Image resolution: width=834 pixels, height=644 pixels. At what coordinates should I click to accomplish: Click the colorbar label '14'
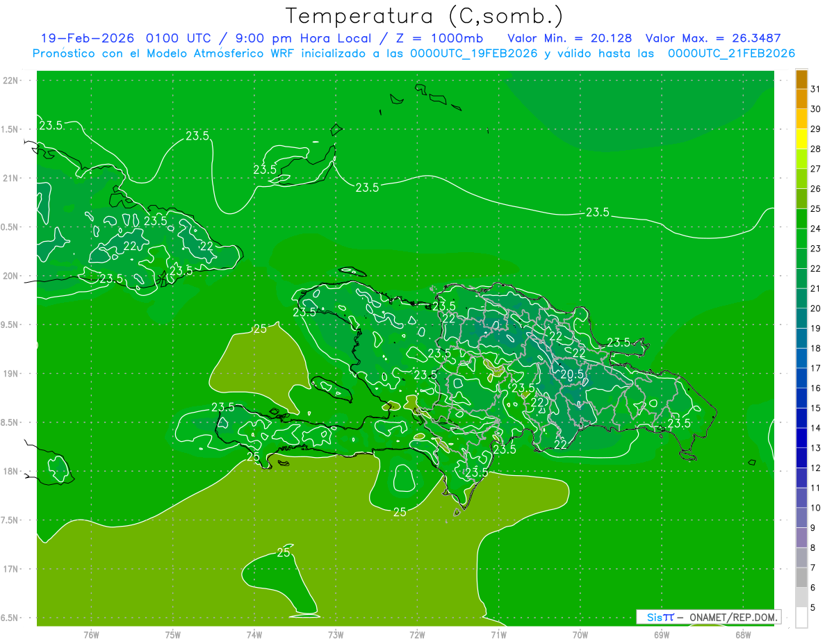[816, 428]
